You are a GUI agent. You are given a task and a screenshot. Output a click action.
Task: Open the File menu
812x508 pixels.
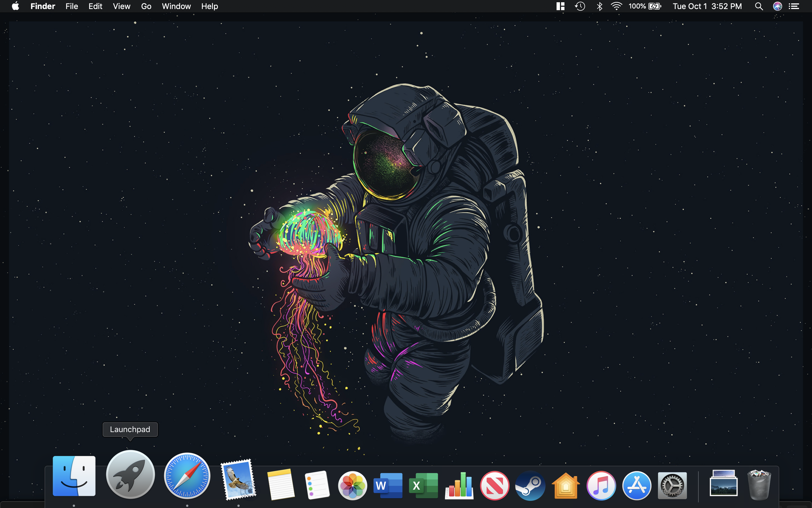(x=72, y=6)
